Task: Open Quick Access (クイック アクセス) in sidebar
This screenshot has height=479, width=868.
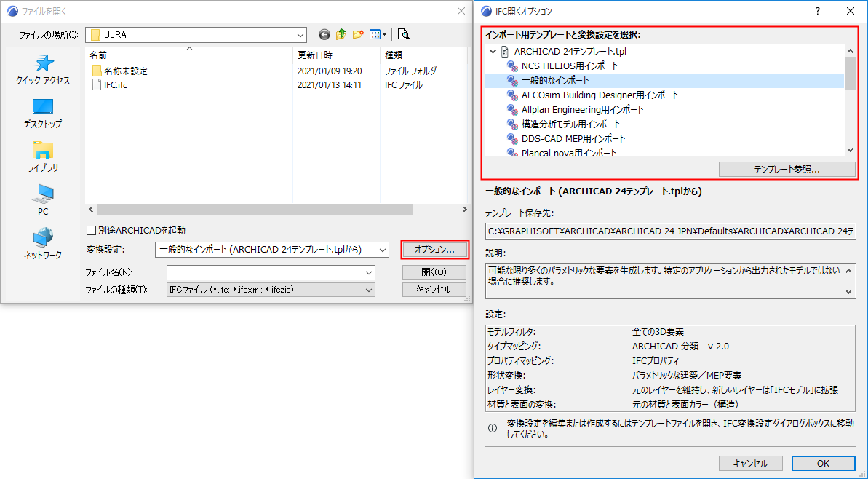Action: pyautogui.click(x=43, y=70)
